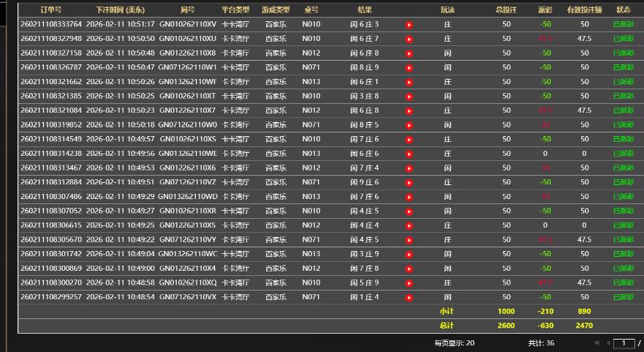
Task: Play replay for round GN071262110VZ
Action: 409,182
